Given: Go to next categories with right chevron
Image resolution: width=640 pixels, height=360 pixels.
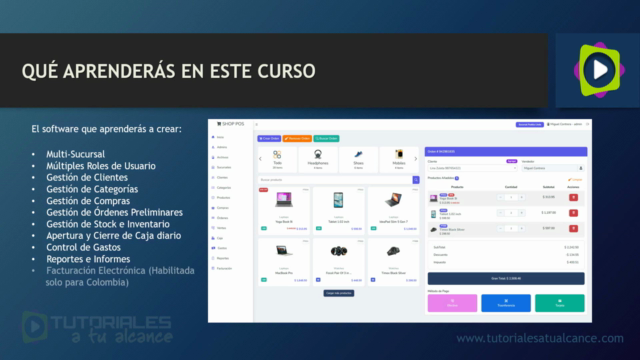Looking at the screenshot, I should (416, 159).
